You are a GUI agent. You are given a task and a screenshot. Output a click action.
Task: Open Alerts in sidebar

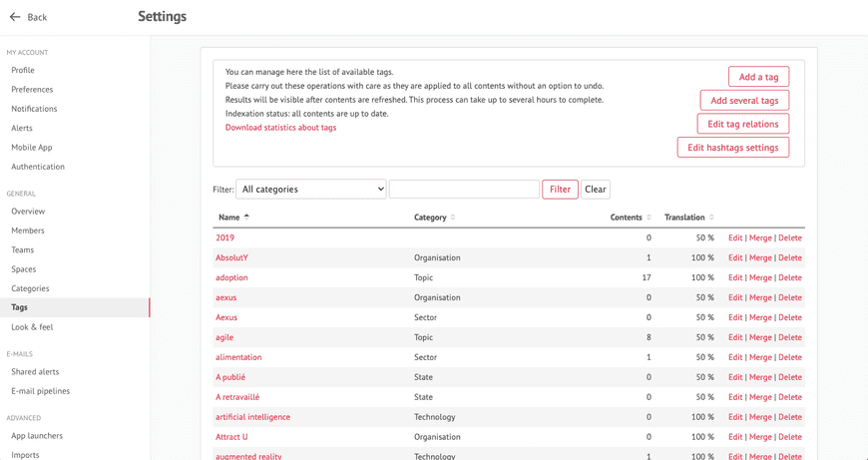click(x=22, y=128)
